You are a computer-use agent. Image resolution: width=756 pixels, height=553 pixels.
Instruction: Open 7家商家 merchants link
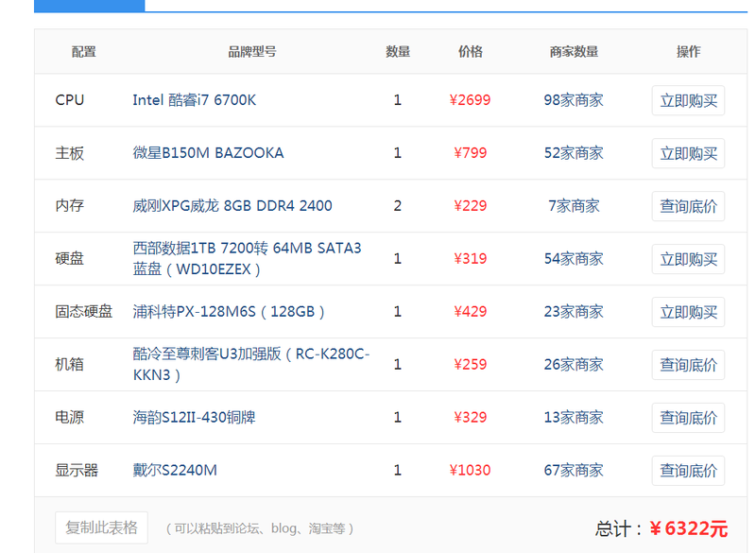pos(574,206)
